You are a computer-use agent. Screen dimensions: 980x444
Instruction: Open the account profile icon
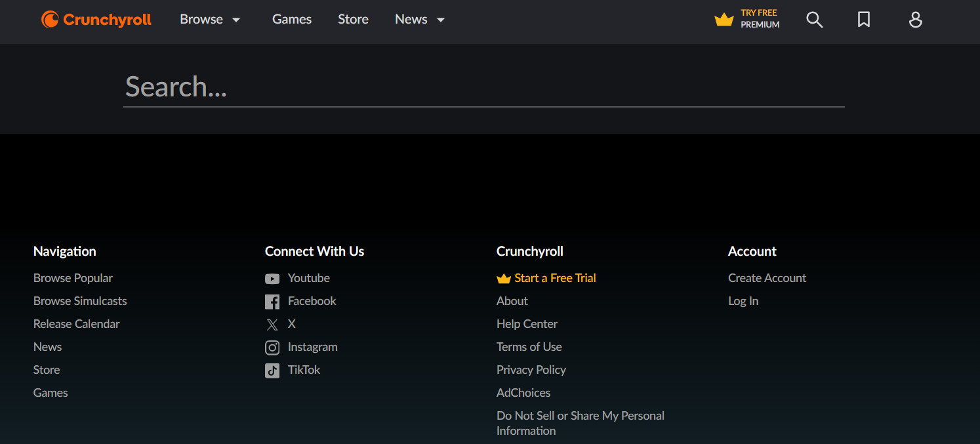click(915, 20)
